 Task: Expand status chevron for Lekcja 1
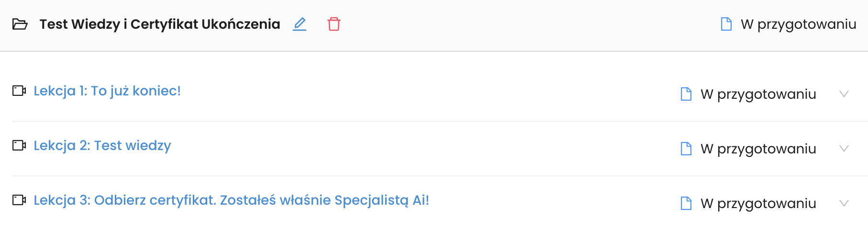click(x=844, y=94)
